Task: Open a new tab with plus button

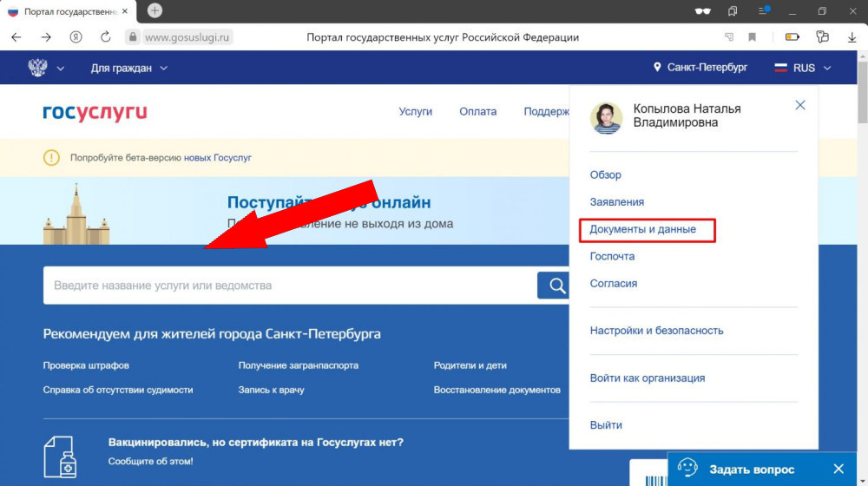Action: [155, 10]
